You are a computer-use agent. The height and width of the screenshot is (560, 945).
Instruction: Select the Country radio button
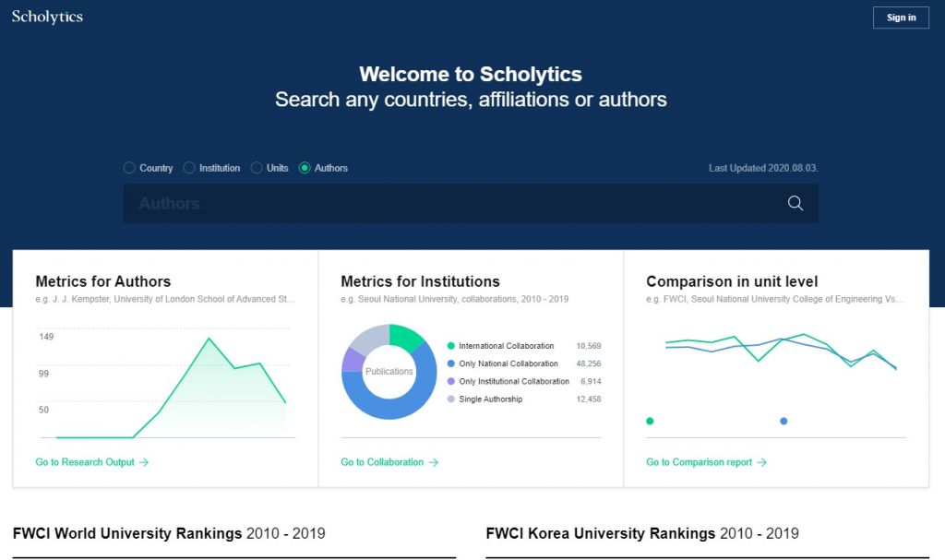tap(129, 168)
